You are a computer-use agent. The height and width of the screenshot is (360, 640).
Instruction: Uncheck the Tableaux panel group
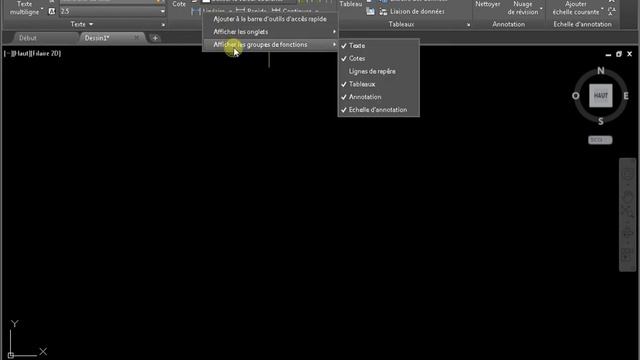tap(378, 84)
